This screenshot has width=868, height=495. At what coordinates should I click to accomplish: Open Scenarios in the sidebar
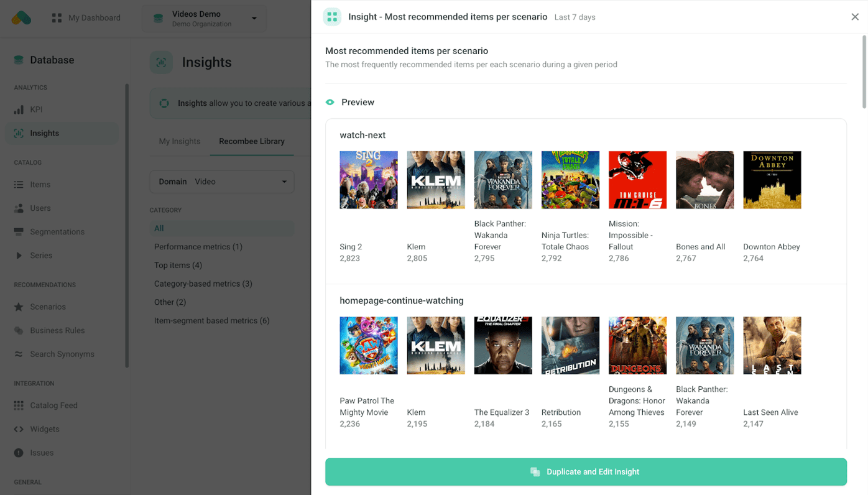48,307
